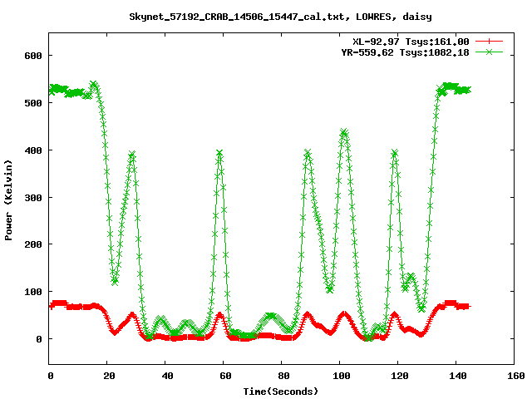Viewport: 532px width, 399px height.
Task: Select the legend entry YR-559.62 Tsys:1082.18
Action: (x=405, y=52)
